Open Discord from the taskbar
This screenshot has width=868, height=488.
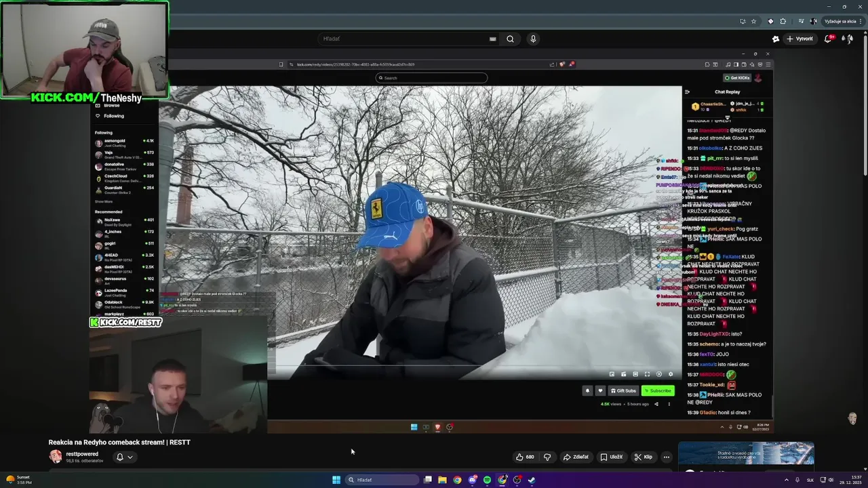(473, 480)
